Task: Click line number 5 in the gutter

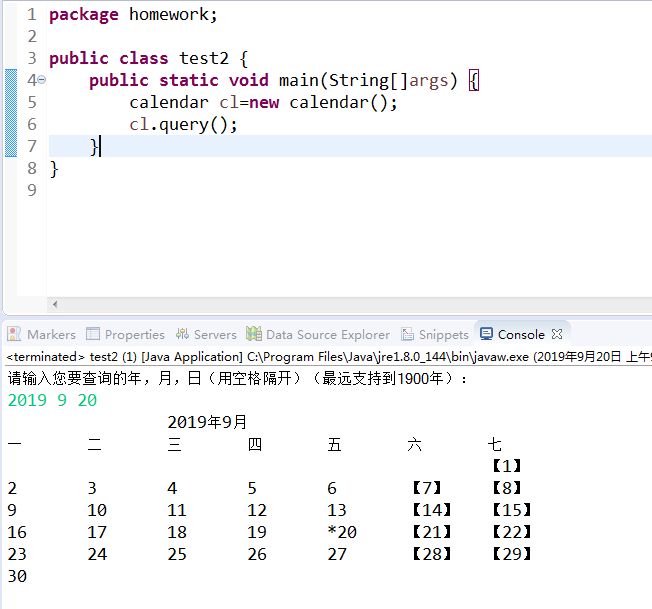Action: tap(32, 102)
